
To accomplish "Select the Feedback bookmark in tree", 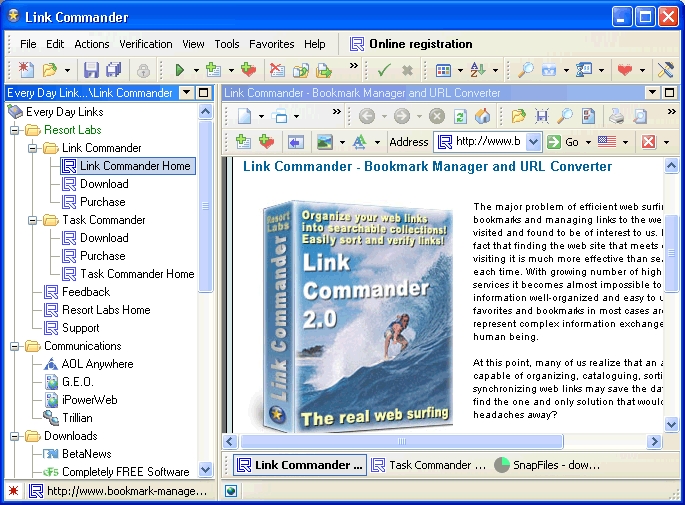I will [85, 292].
